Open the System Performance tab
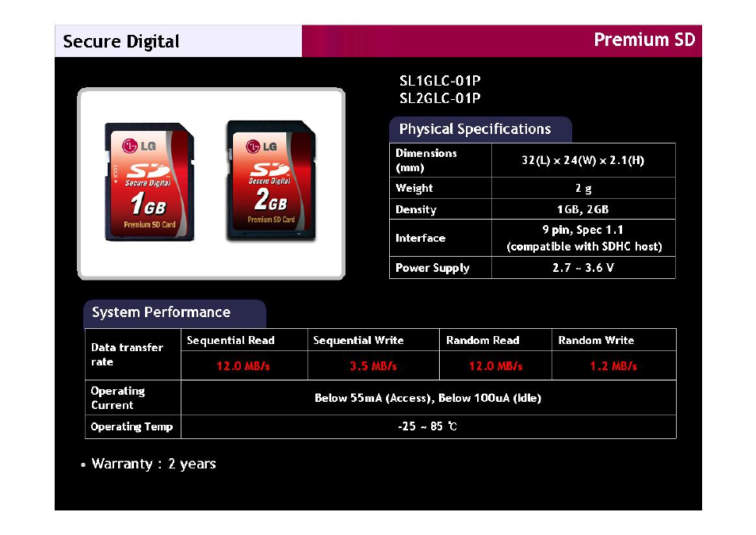Viewport: 756px width, 535px height. [174, 313]
